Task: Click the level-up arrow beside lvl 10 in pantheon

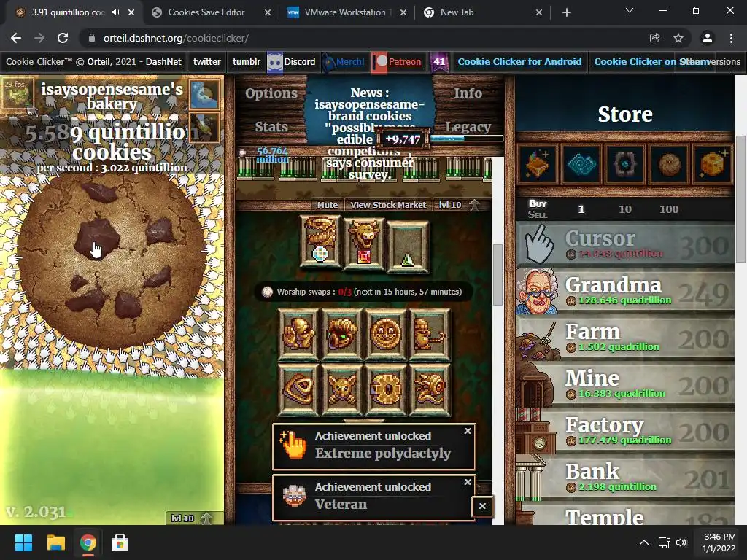Action: point(473,205)
